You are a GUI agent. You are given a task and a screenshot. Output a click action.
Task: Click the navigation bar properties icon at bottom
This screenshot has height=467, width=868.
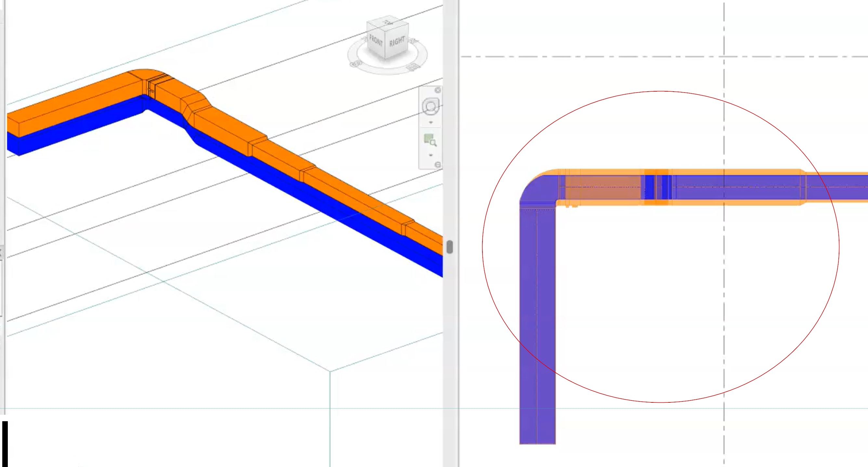438,164
